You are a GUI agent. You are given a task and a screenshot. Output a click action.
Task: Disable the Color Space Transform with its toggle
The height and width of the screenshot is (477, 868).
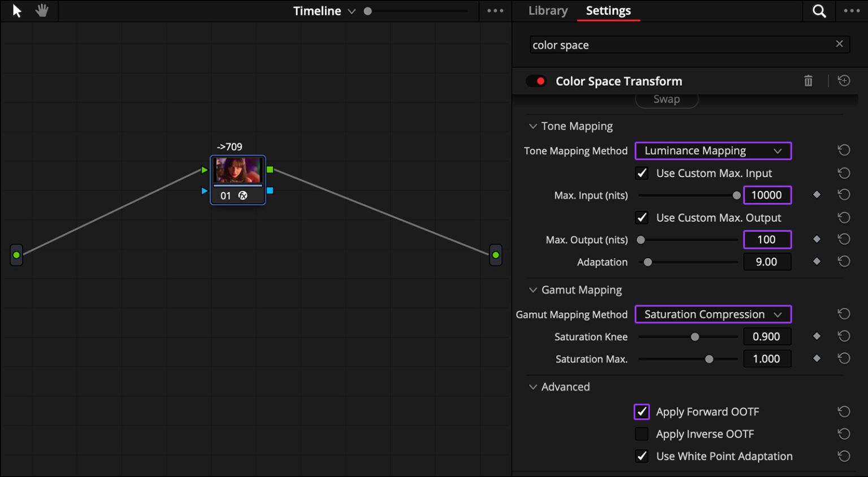536,81
